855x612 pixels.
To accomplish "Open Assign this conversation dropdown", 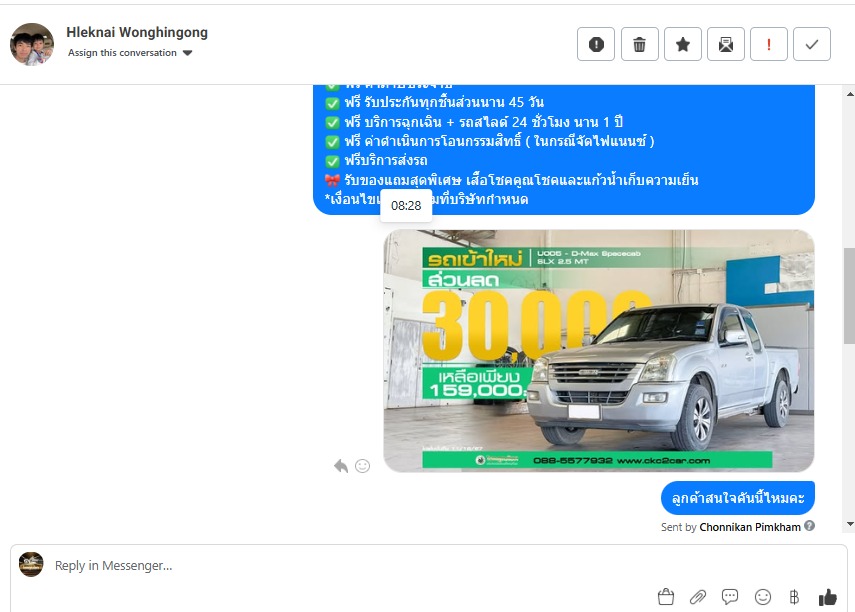I will point(130,53).
